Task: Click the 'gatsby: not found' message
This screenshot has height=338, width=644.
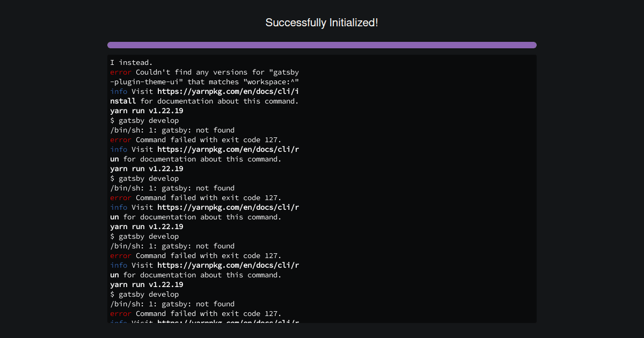Action: tap(172, 130)
